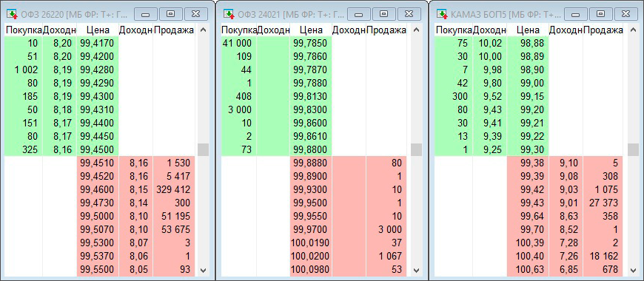
Task: Close the ОФЗ 26220 window
Action: (196, 14)
